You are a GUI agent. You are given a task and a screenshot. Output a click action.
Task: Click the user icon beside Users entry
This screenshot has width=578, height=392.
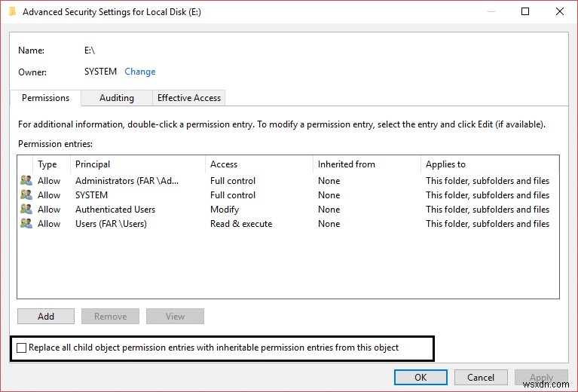26,224
